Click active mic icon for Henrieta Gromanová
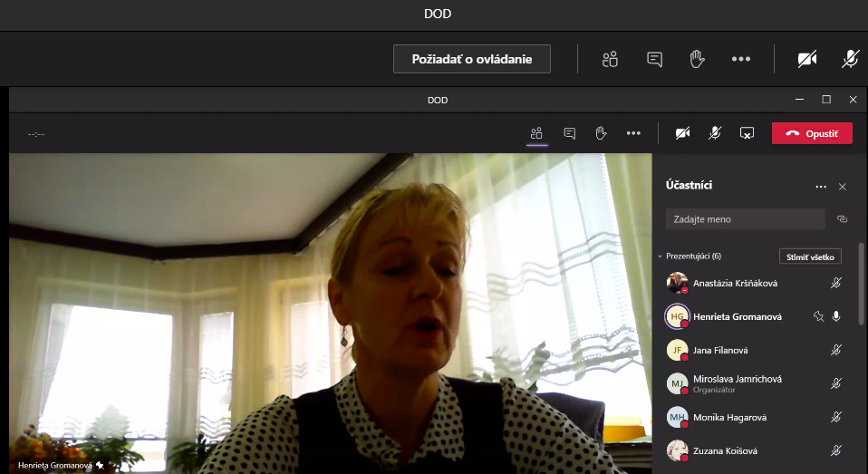Screen dimensions: 868x474 pyautogui.click(x=836, y=316)
